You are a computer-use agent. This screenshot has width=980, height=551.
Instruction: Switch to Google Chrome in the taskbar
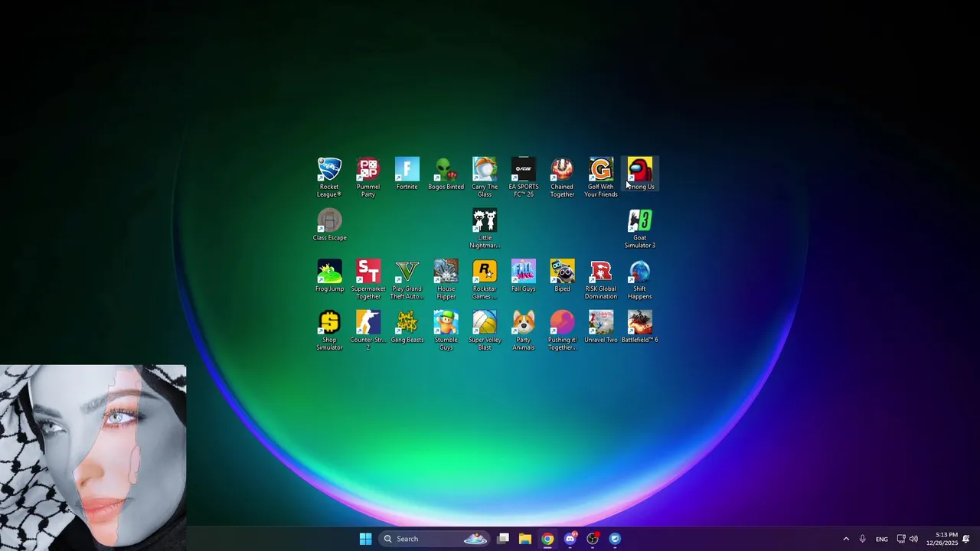pyautogui.click(x=547, y=539)
